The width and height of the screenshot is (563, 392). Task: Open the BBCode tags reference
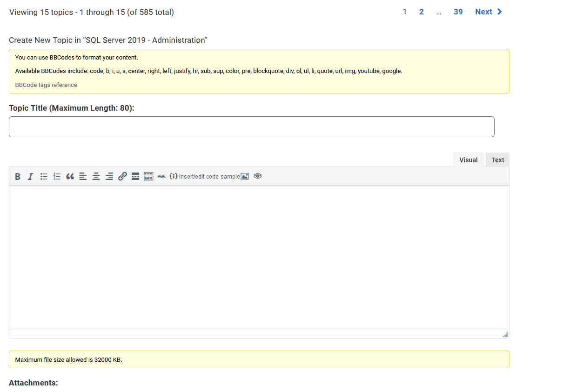[46, 85]
